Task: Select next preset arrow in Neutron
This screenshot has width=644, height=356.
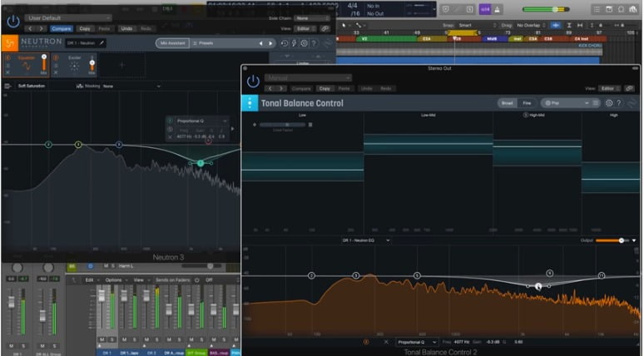Action: pos(270,43)
